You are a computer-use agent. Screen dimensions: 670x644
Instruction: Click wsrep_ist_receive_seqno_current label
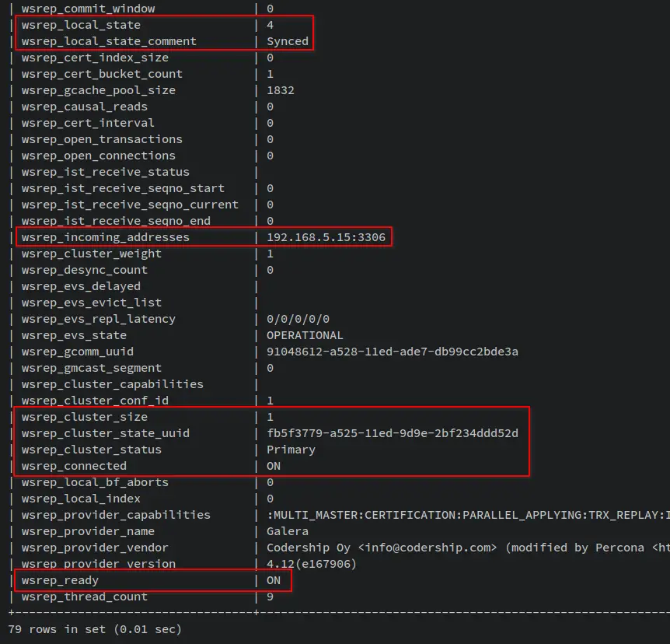tap(130, 205)
